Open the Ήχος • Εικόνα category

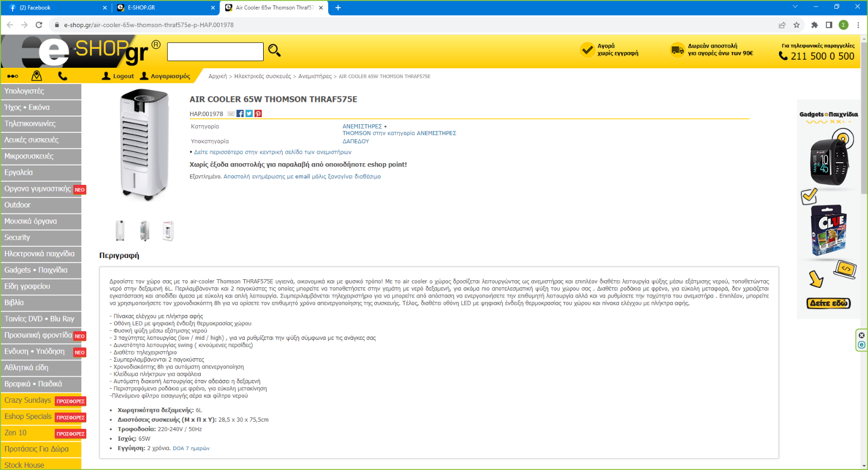click(x=41, y=107)
